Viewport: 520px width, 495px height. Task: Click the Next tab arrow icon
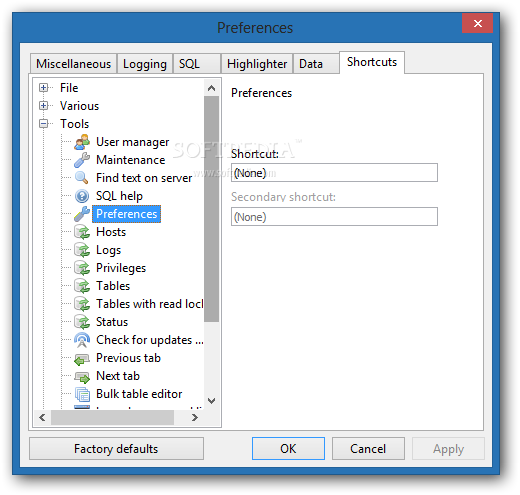(82, 377)
